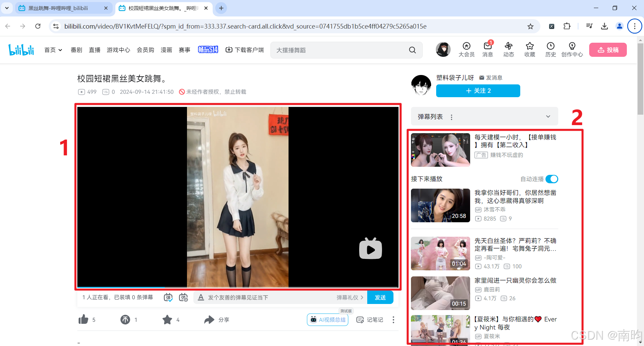The height and width of the screenshot is (346, 644).
Task: Open 会员购 menu item
Action: pos(145,50)
